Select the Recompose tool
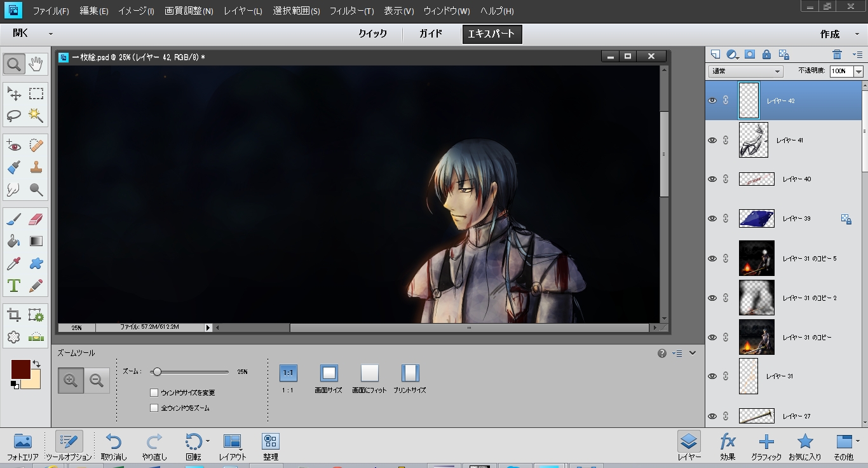This screenshot has width=868, height=468. (x=36, y=315)
